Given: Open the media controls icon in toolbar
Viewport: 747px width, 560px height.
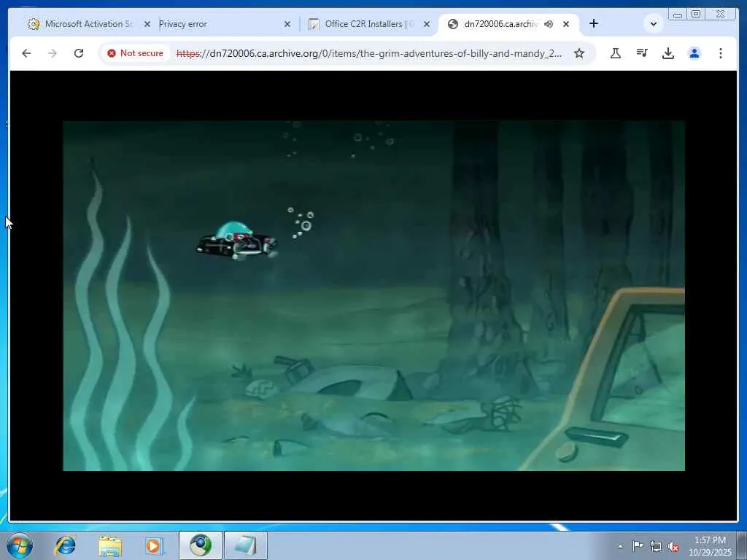Looking at the screenshot, I should 642,53.
